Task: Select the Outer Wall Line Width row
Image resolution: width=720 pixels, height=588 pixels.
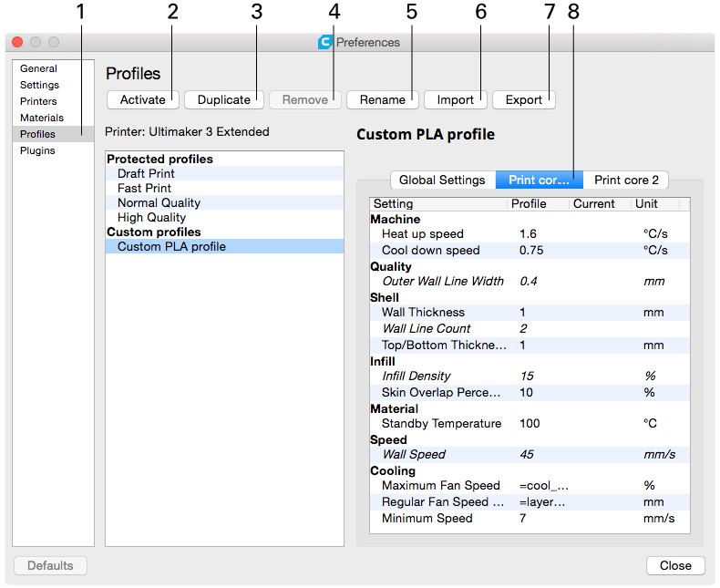Action: point(530,281)
